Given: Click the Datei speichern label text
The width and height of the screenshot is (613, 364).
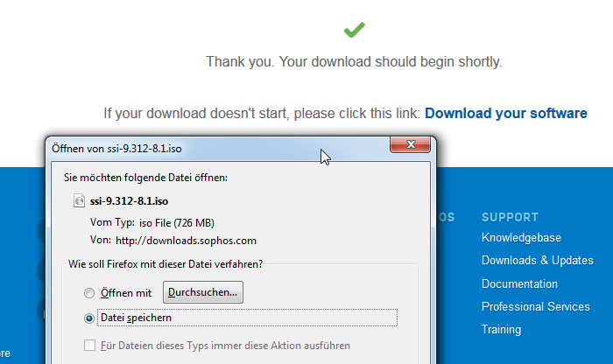Looking at the screenshot, I should point(136,318).
